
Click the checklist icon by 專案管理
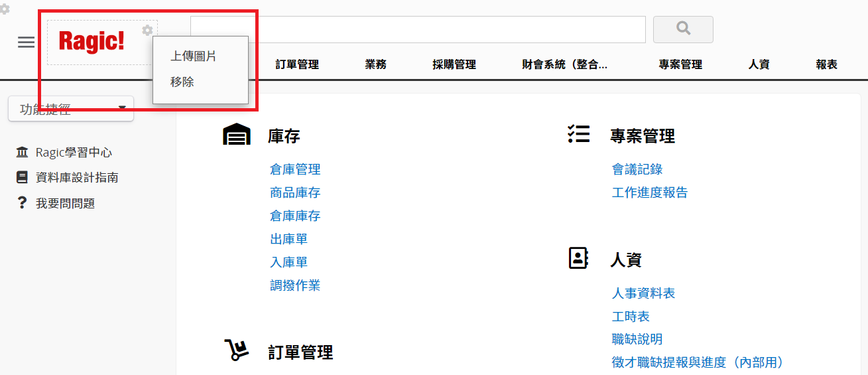(579, 133)
